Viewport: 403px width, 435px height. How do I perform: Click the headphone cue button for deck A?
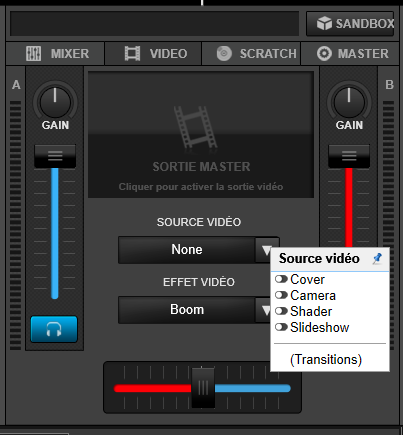coord(54,329)
